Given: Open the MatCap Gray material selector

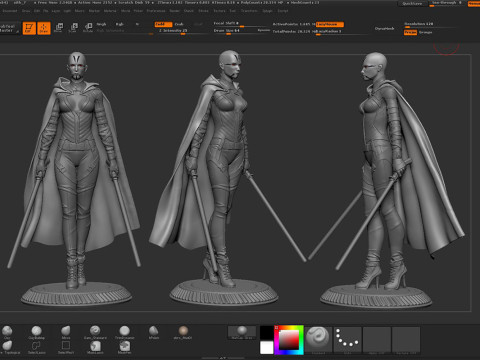Looking at the screenshot, I should tap(242, 333).
